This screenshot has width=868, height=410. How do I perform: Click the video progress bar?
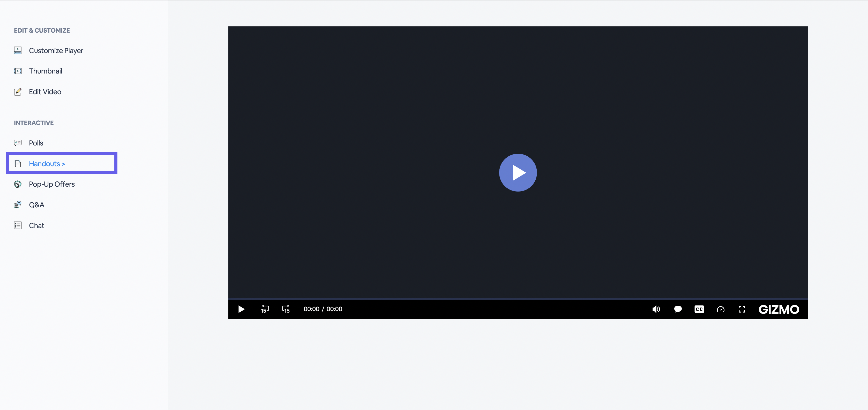pos(518,299)
